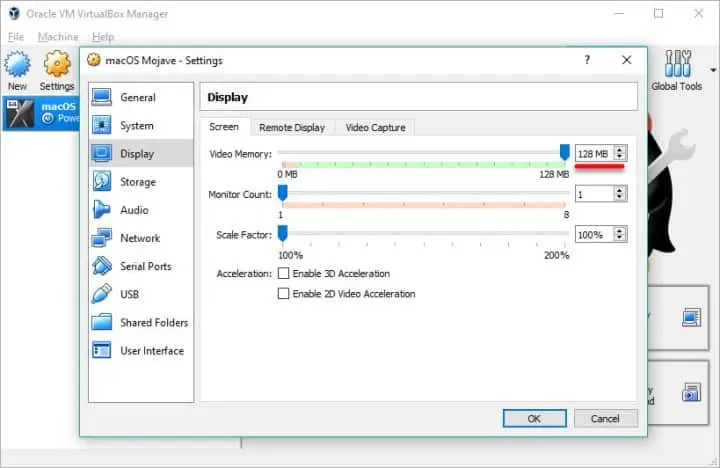Decrease Scale Factor with spinner down arrow
This screenshot has height=468, width=720.
[620, 237]
